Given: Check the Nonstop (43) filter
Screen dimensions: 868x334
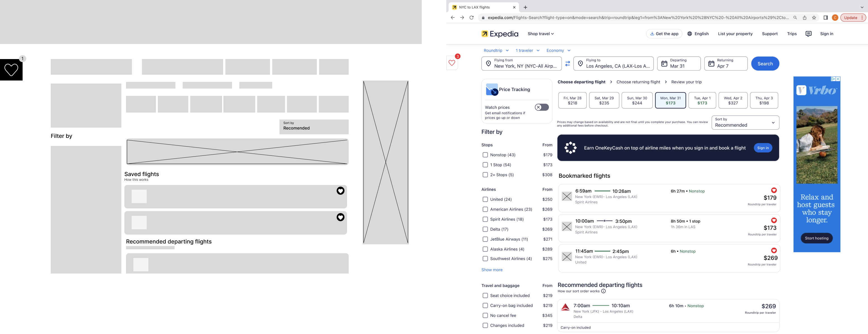Looking at the screenshot, I should click(485, 155).
